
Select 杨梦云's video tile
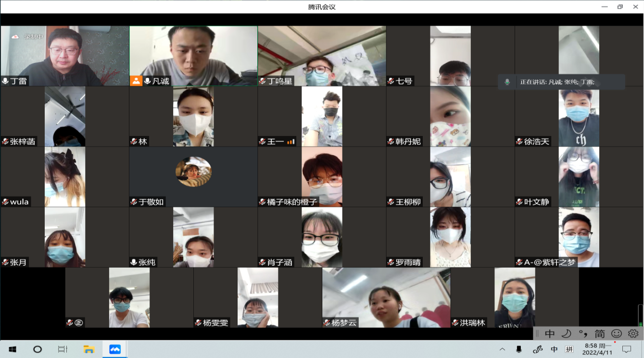point(386,297)
